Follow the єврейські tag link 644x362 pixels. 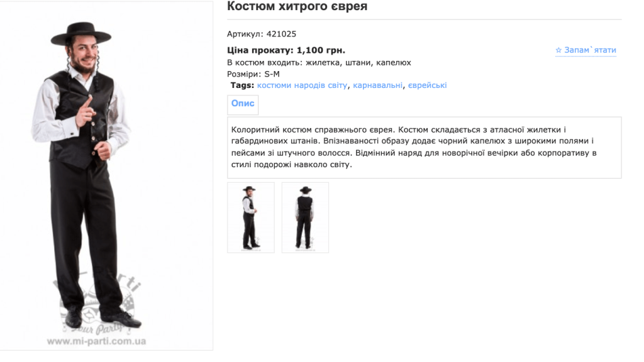tap(427, 85)
